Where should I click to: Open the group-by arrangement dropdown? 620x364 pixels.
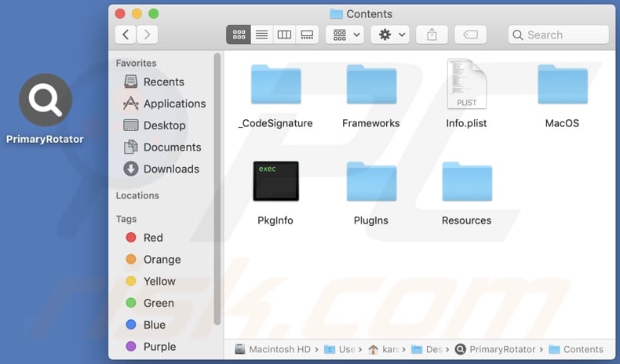click(x=345, y=35)
